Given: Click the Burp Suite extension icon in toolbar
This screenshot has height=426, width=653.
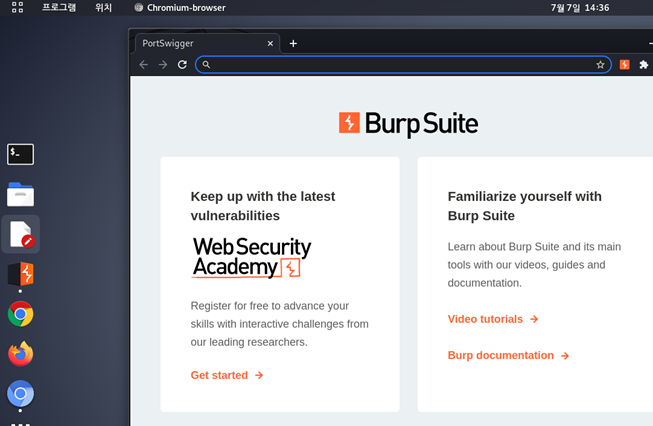Looking at the screenshot, I should point(624,65).
